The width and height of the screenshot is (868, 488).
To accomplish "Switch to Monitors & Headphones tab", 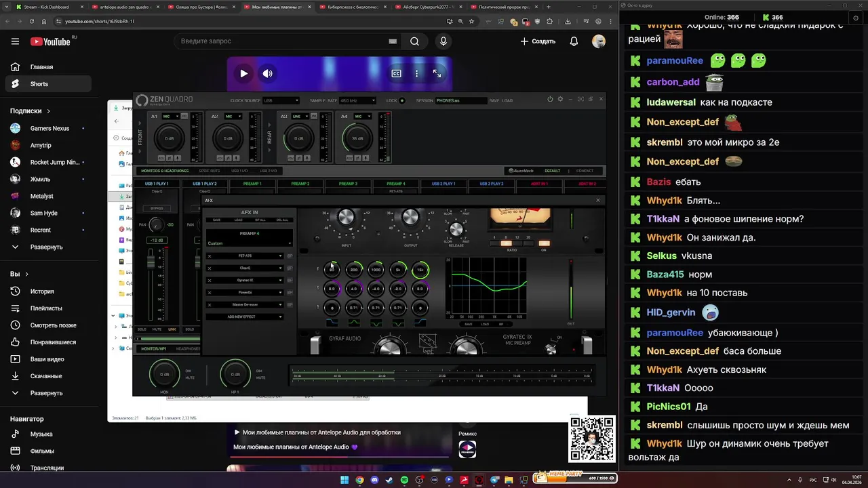I will coord(165,171).
